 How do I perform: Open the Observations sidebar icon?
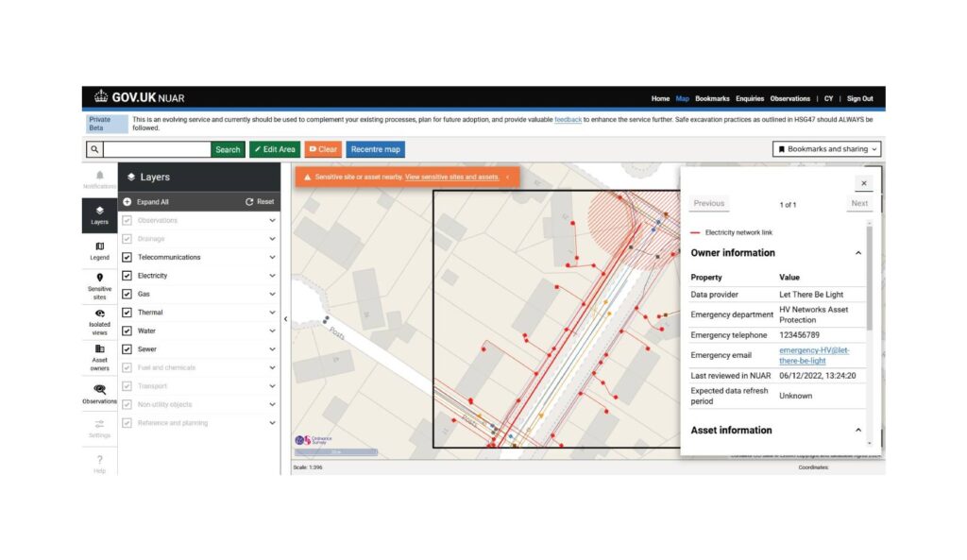pos(99,389)
